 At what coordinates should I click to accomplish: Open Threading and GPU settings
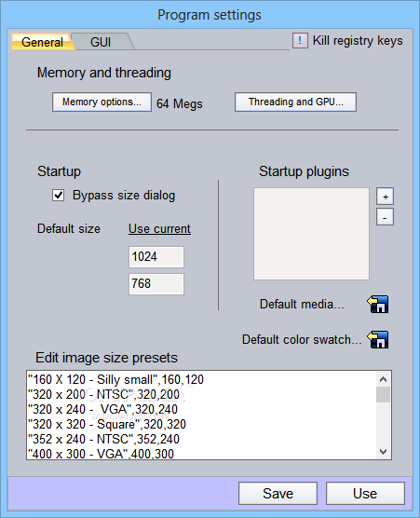(295, 102)
